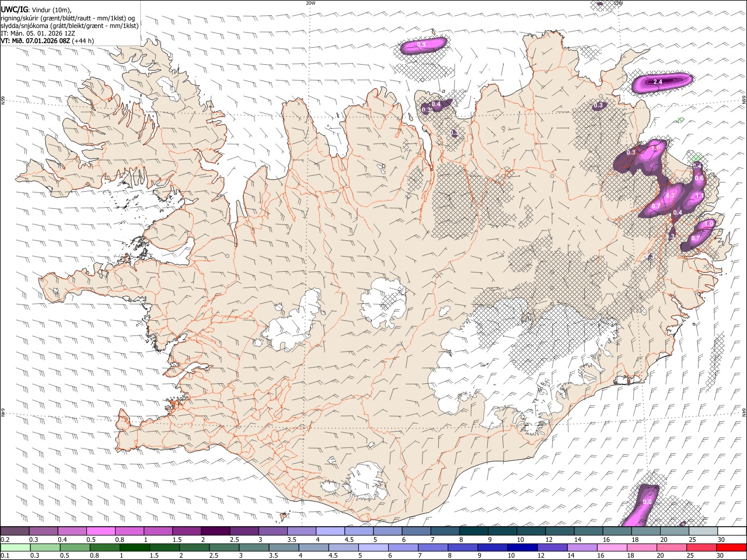Click the 0.2 label in the snow legend
This screenshot has width=747, height=560.
click(x=5, y=540)
